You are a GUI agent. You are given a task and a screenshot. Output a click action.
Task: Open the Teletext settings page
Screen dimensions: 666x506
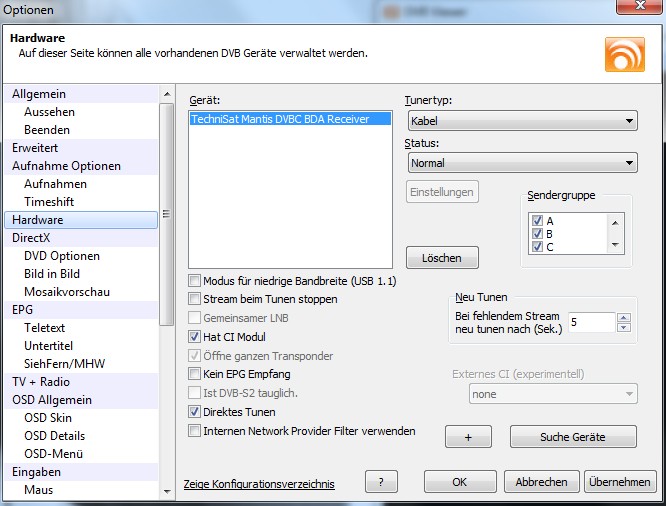(x=46, y=327)
